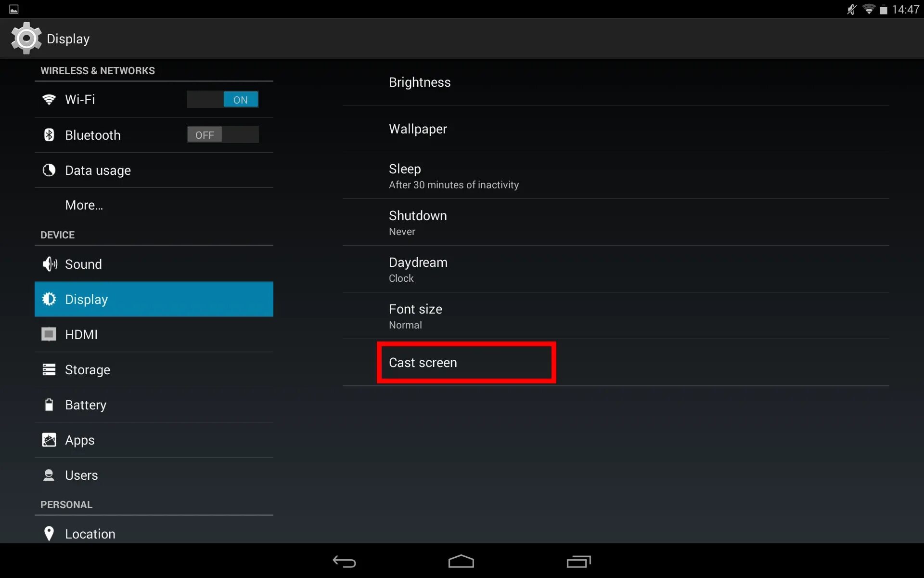Click the Bluetooth settings icon
Viewport: 924px width, 578px height.
(50, 135)
